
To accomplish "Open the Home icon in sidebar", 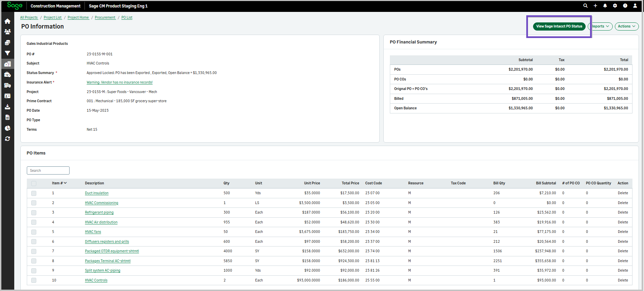I will pyautogui.click(x=7, y=21).
